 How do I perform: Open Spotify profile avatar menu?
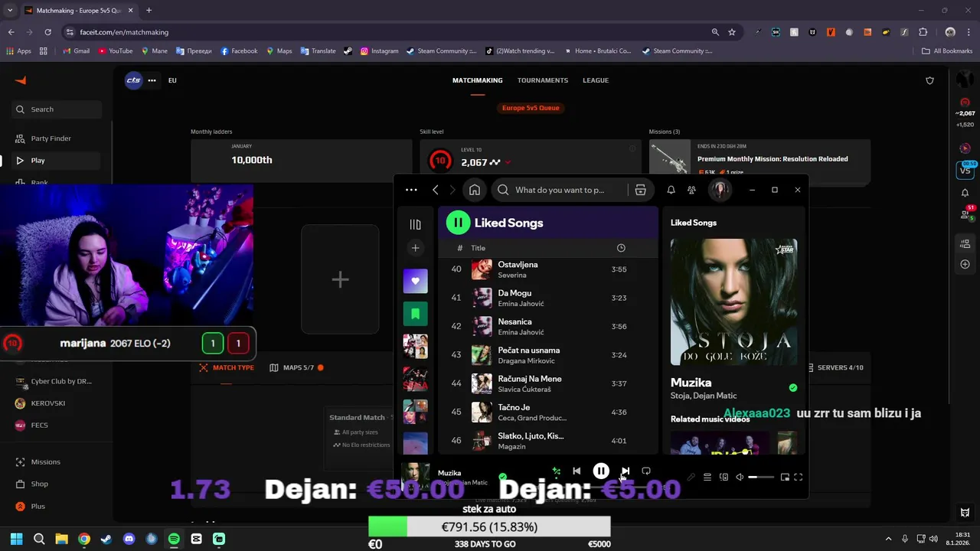point(720,190)
